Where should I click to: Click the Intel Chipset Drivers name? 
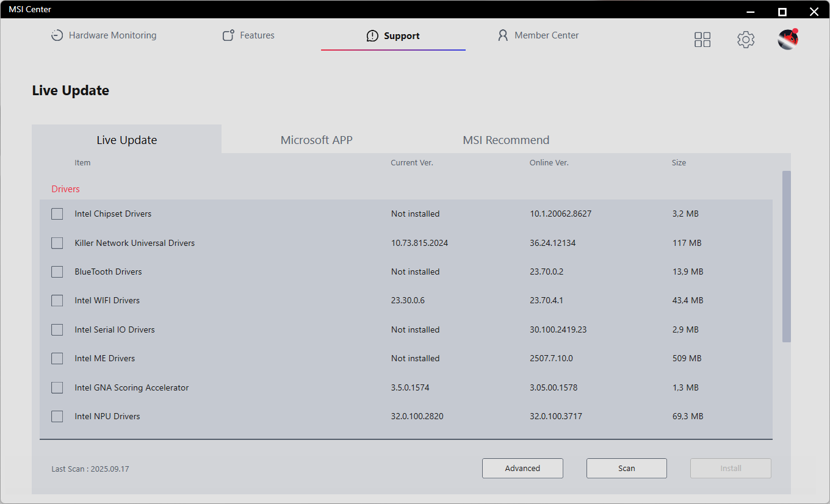point(113,214)
